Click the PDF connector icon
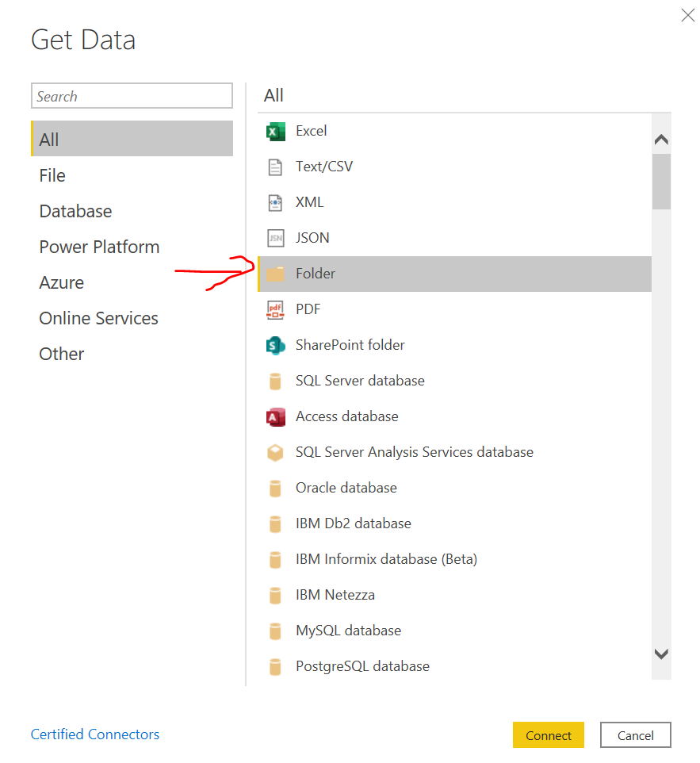 275,309
